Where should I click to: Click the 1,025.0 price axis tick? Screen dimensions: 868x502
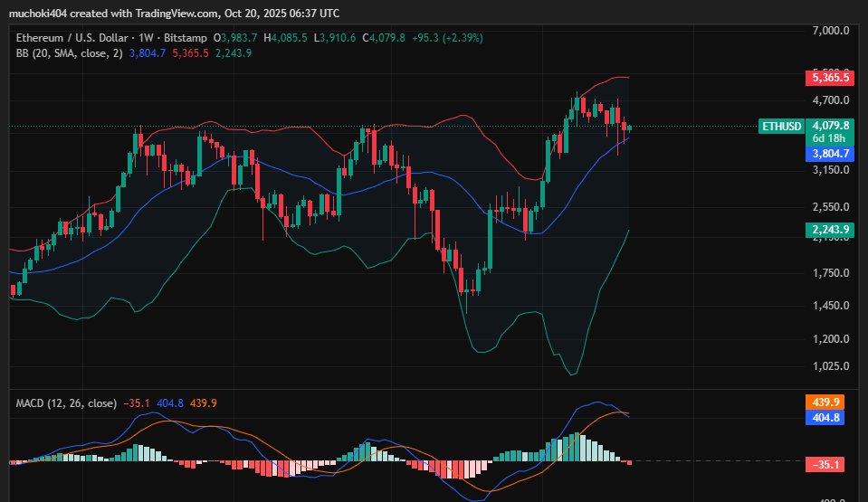[830, 365]
